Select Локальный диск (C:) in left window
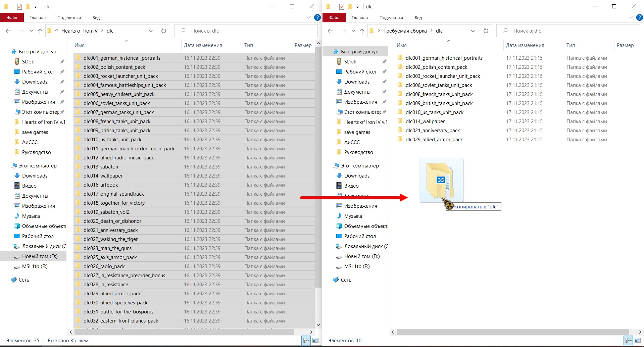This screenshot has width=644, height=347. pyautogui.click(x=44, y=246)
